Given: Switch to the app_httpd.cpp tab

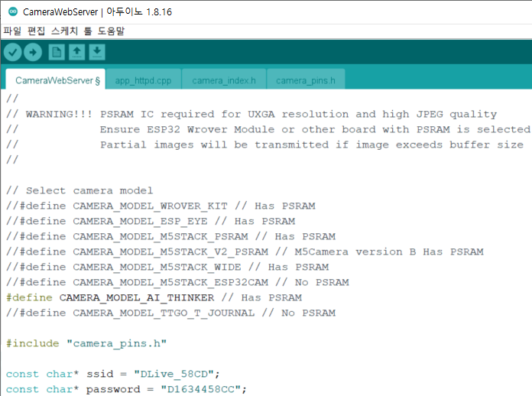Looking at the screenshot, I should [x=143, y=80].
